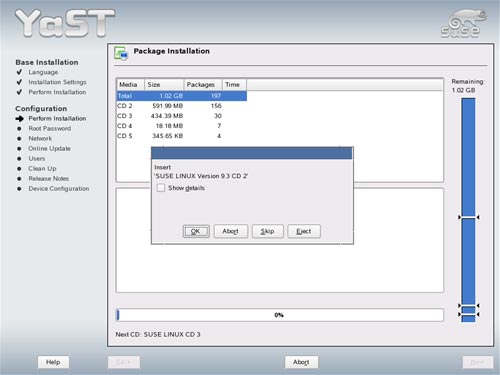Sort by the Media column header
The height and width of the screenshot is (375, 500).
[x=130, y=85]
